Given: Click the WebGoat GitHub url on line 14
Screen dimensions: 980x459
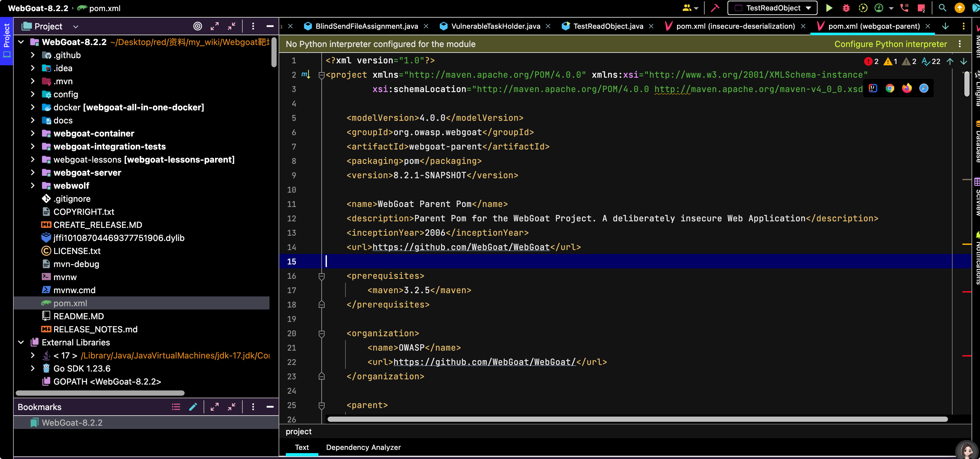Looking at the screenshot, I should 461,247.
